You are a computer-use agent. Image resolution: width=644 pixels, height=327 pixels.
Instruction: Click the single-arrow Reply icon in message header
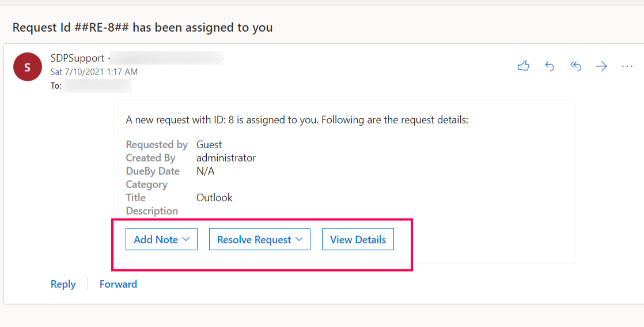(x=550, y=66)
